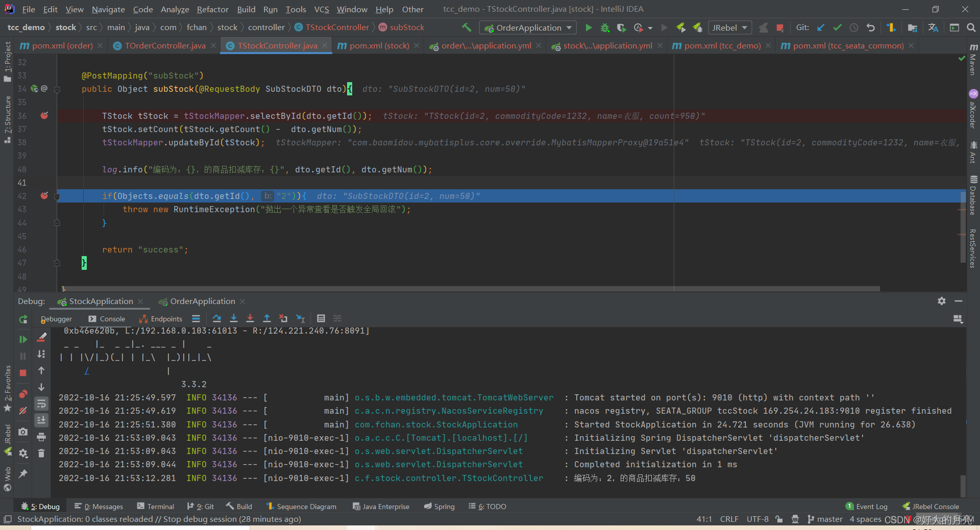Click the Print console output icon
The image size is (980, 530).
tap(41, 437)
